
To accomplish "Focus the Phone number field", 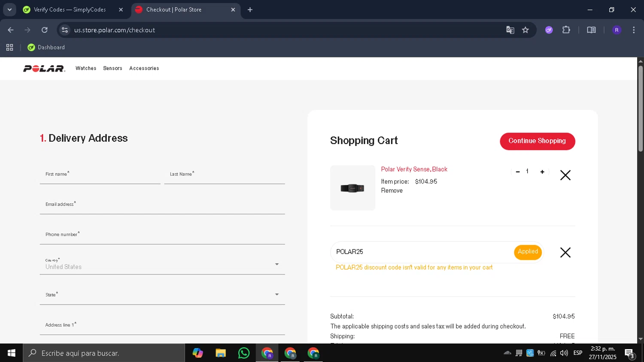I will [x=162, y=234].
